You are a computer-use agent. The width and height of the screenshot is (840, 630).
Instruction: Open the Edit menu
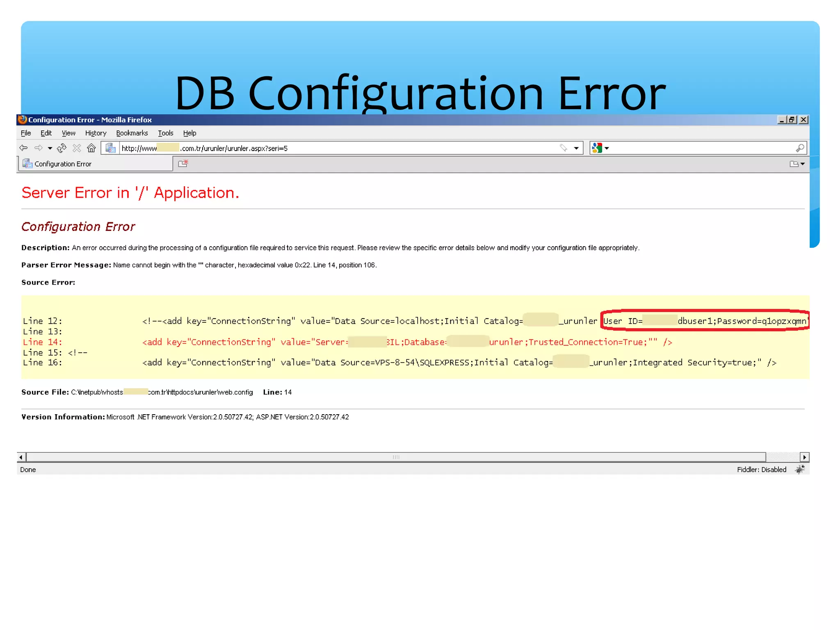click(x=46, y=133)
